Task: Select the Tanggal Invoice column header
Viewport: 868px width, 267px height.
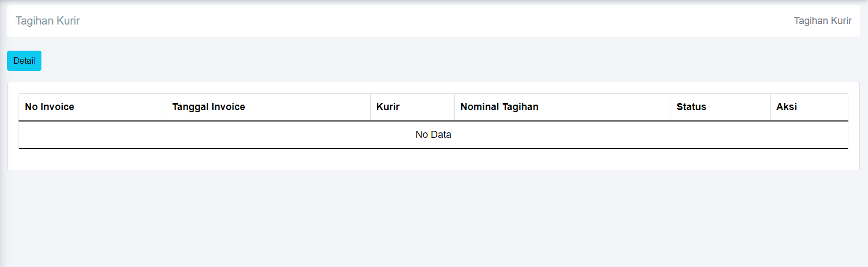Action: [208, 107]
